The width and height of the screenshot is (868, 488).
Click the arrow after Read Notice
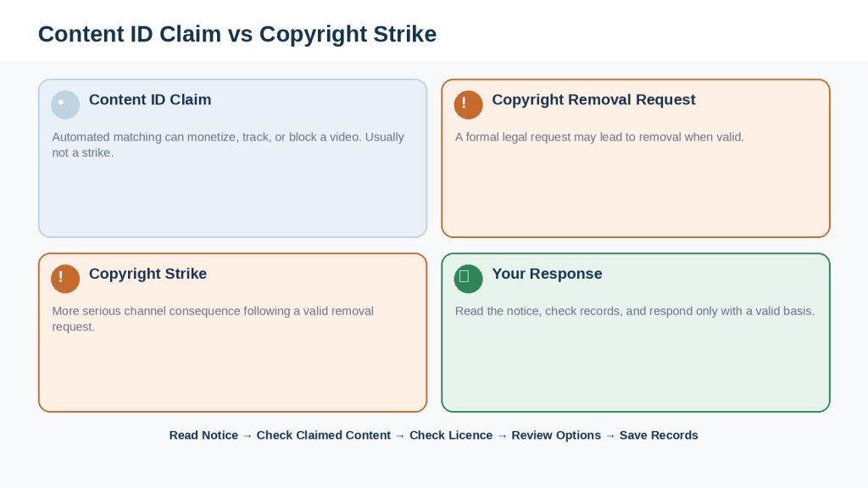pos(248,436)
